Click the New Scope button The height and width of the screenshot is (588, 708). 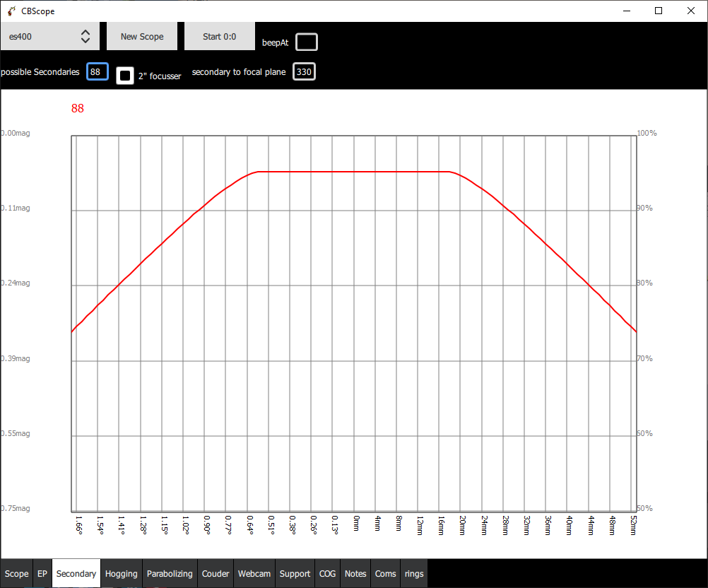point(142,36)
